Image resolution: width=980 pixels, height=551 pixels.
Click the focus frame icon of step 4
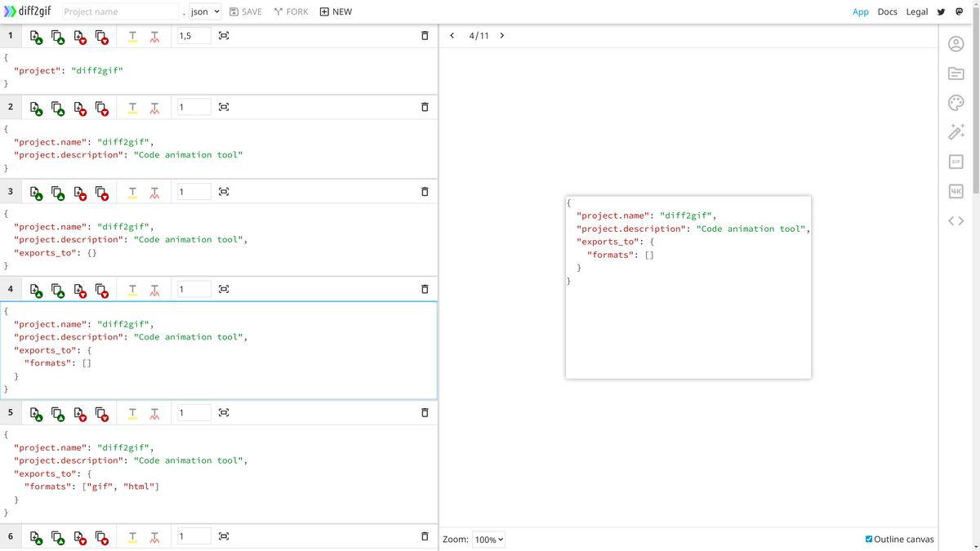(x=224, y=289)
